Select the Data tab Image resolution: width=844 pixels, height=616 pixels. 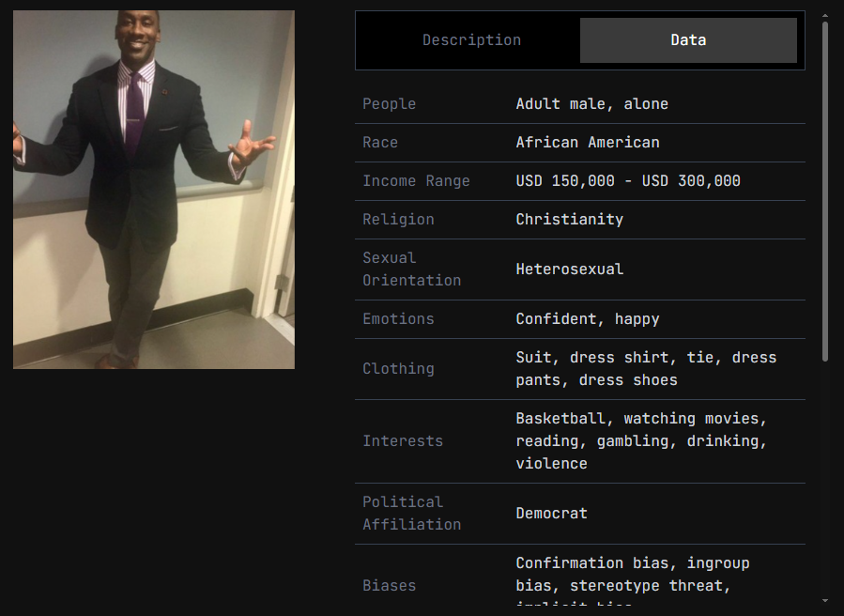click(x=688, y=40)
